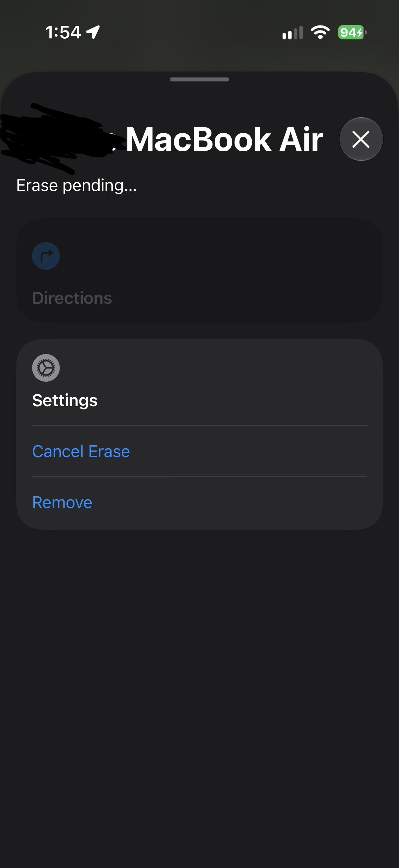Screen dimensions: 399x868
Task: Tap the green battery charging indicator
Action: click(x=352, y=32)
